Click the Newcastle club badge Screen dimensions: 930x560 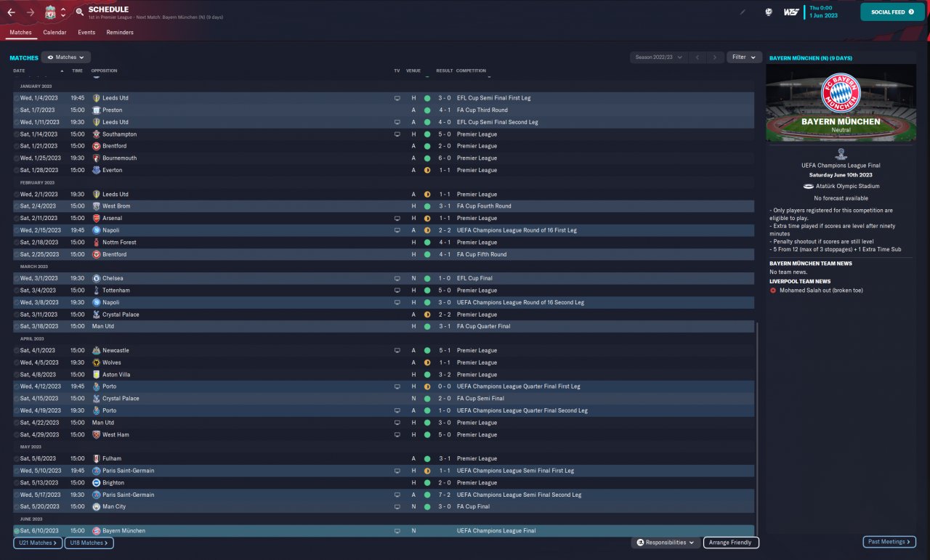(x=96, y=350)
